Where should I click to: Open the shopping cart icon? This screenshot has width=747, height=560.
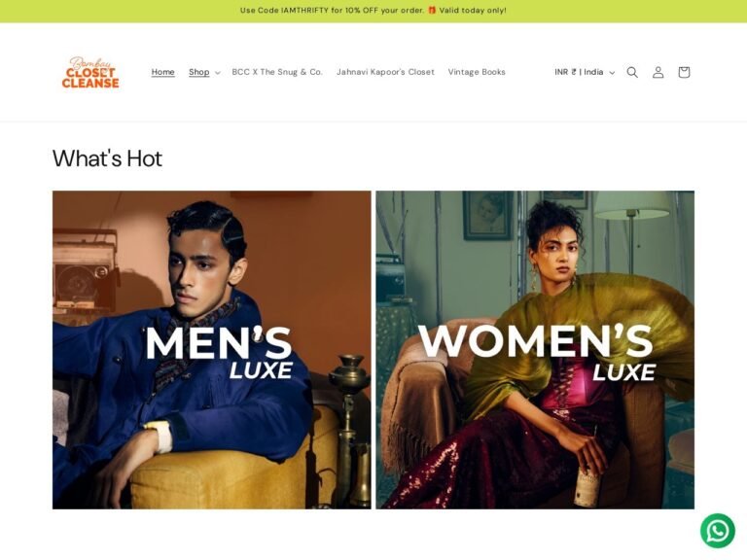click(x=684, y=72)
